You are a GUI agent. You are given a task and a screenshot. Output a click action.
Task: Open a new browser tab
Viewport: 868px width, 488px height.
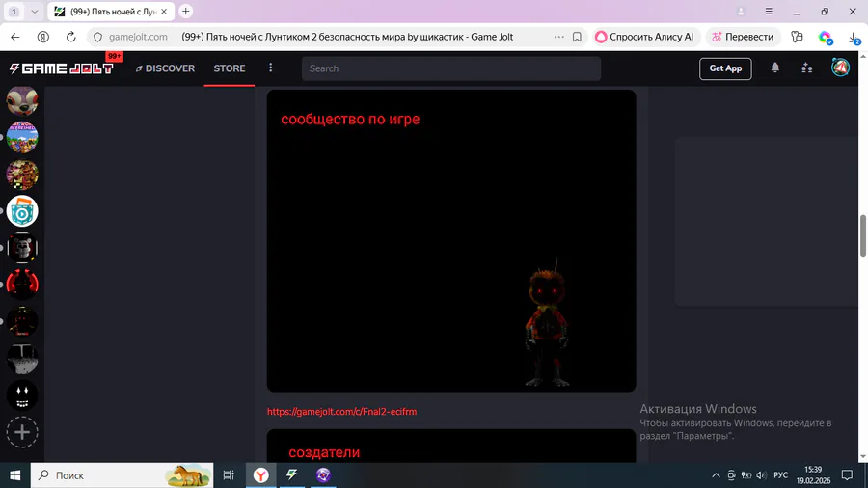[186, 11]
